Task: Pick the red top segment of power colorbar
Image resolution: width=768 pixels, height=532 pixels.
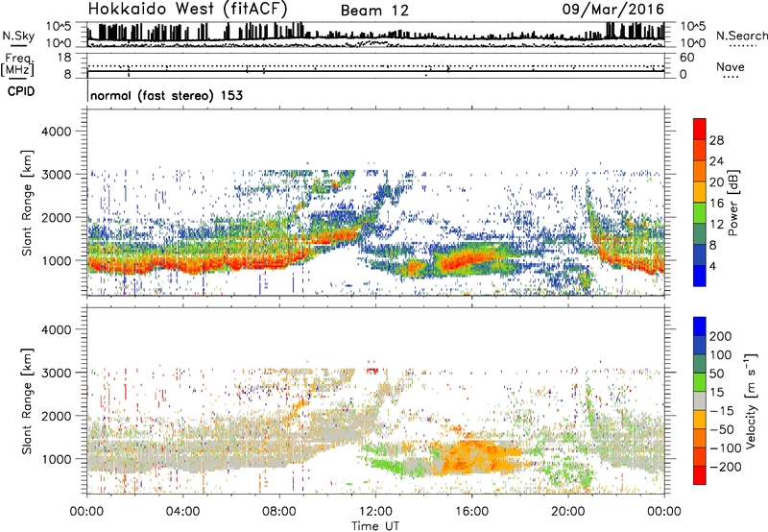Action: (700, 130)
